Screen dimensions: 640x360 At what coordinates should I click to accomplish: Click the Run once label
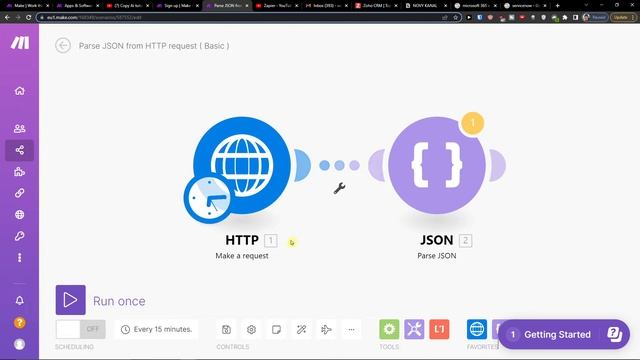point(119,301)
